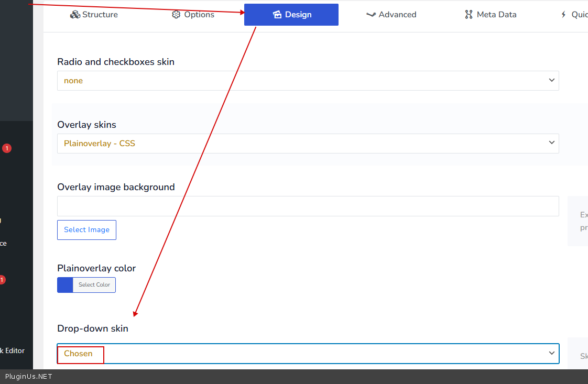
Task: Click the gear icon on Options tab
Action: (x=176, y=15)
